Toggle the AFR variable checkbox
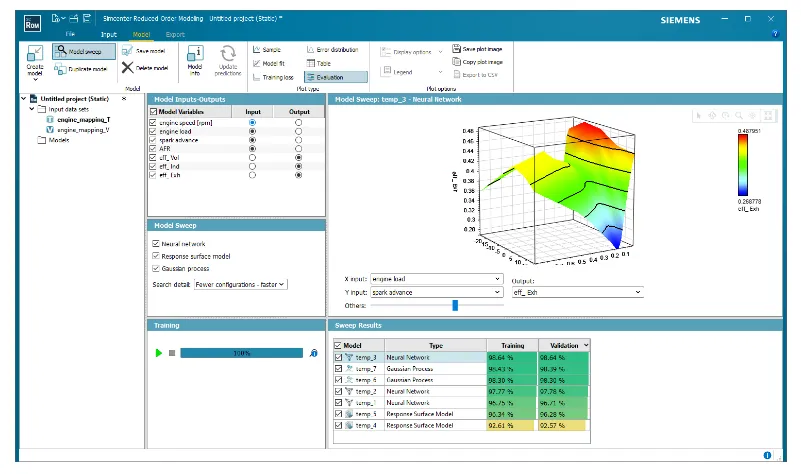Image resolution: width=801 pixels, height=474 pixels. pos(153,149)
